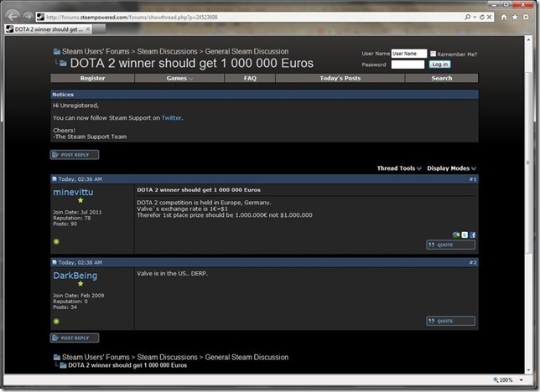Click folder icon beside top breadcrumb
Image resolution: width=540 pixels, height=392 pixels.
57,52
